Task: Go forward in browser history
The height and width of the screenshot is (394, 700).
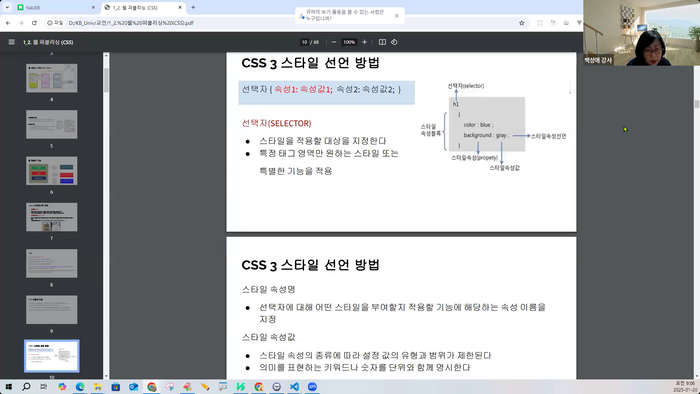Action: click(21, 23)
